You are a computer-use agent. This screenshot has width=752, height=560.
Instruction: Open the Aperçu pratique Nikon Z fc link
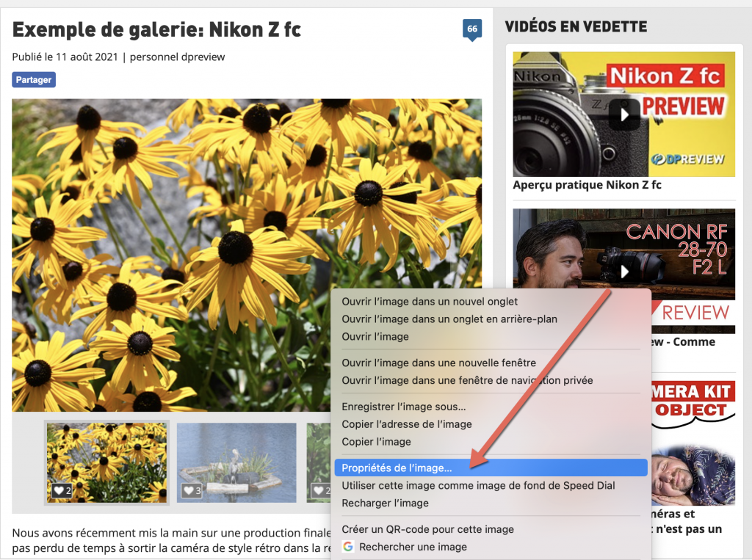(587, 185)
